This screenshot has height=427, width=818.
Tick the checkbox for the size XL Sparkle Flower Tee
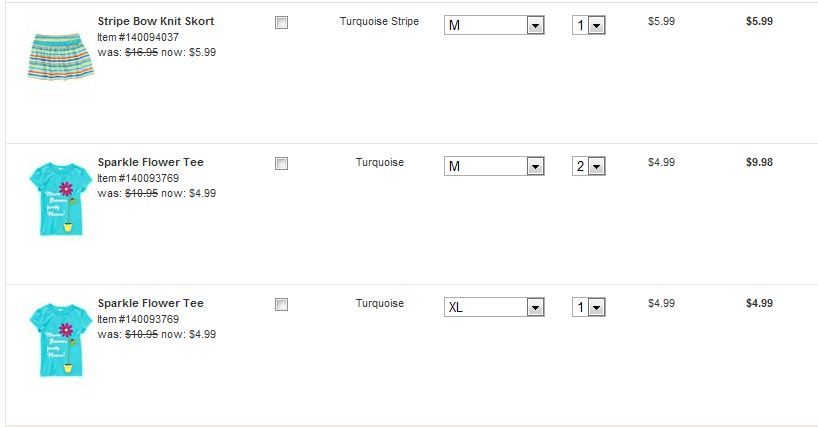281,305
